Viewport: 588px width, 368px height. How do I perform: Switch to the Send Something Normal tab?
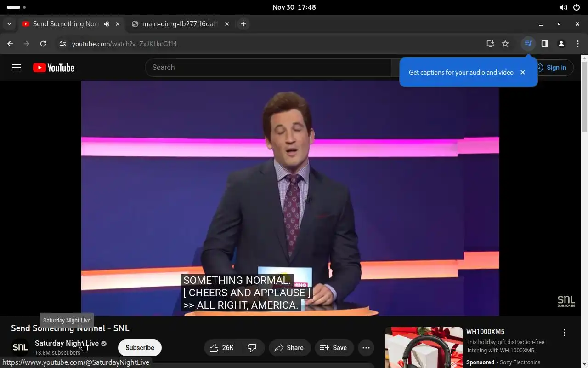[66, 24]
